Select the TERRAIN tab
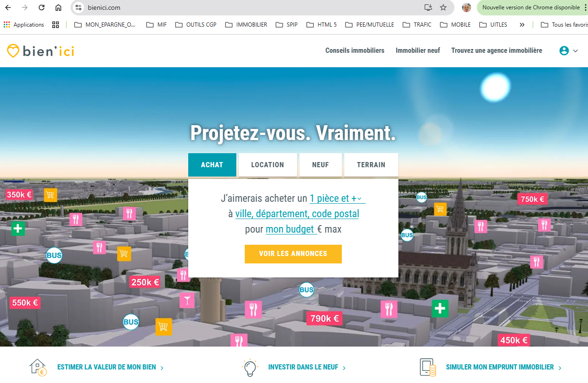Viewport: 588px width, 383px height. coord(371,164)
